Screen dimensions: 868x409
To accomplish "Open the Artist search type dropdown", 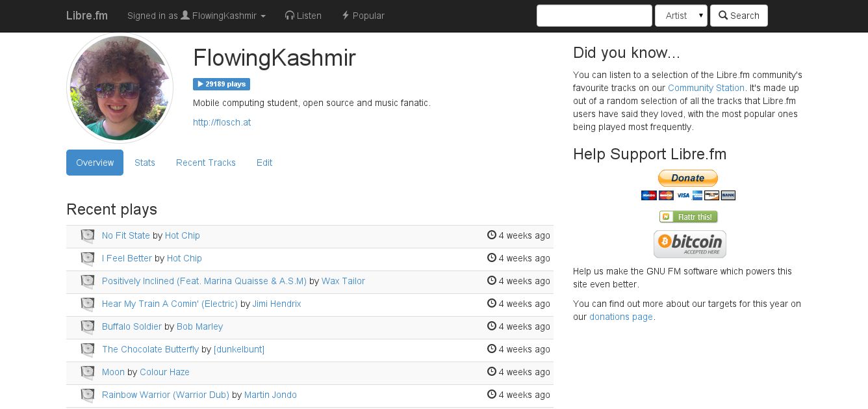I will [681, 16].
